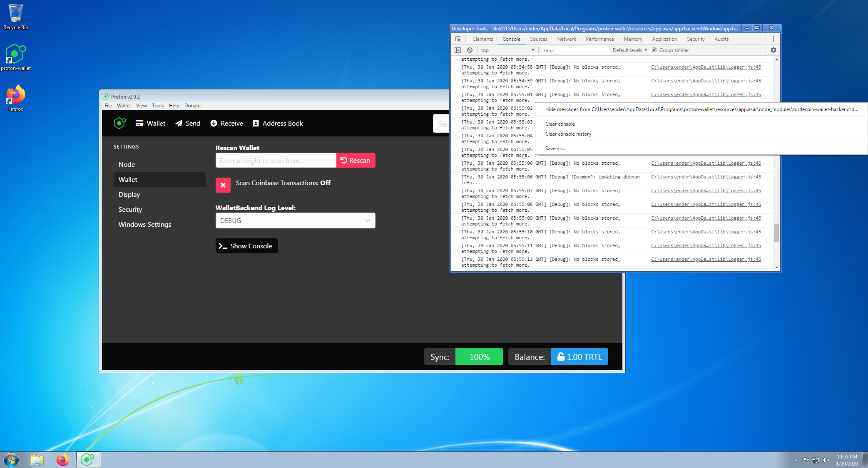Open the Default levels dropdown
This screenshot has width=868, height=468.
pos(629,50)
